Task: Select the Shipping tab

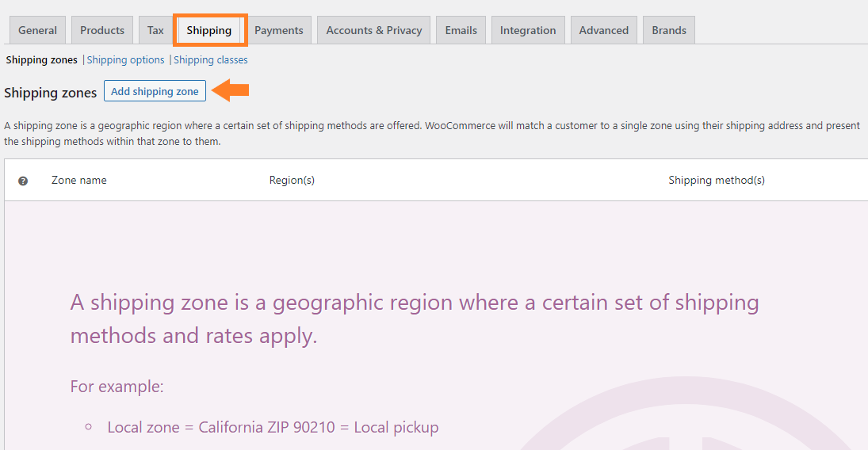Action: [x=209, y=30]
